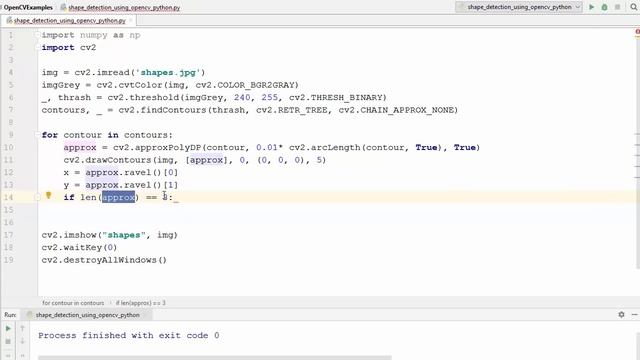This screenshot has height=360, width=640.
Task: Click 'cv2.CHAIN_APPROX_NONE' on line 7
Action: 396,110
